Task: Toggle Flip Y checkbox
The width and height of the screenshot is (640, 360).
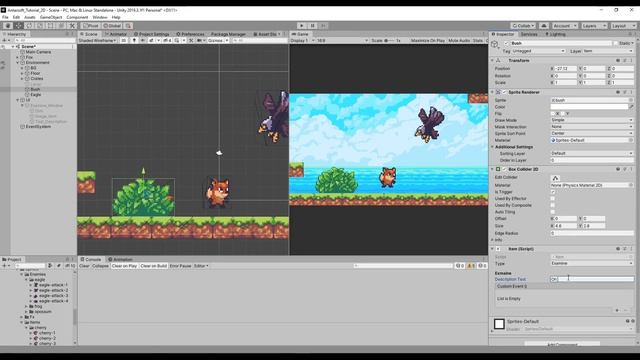Action: [563, 113]
